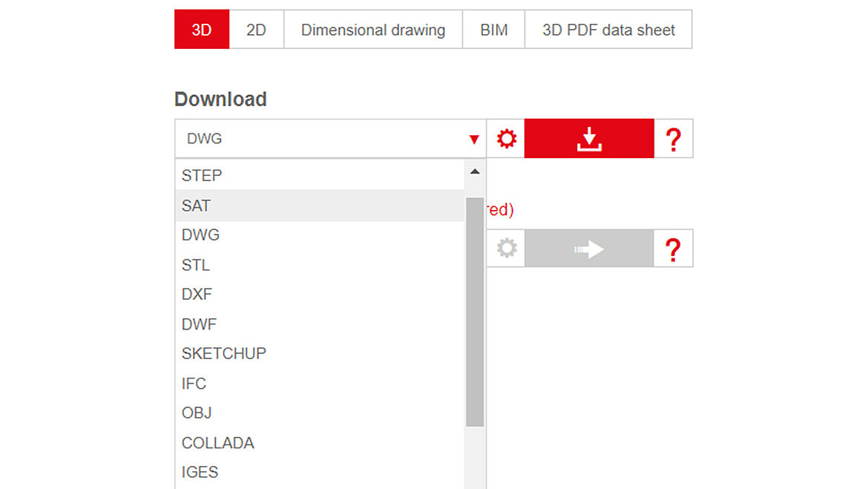Click the scrollbar up arrow in format list

475,171
